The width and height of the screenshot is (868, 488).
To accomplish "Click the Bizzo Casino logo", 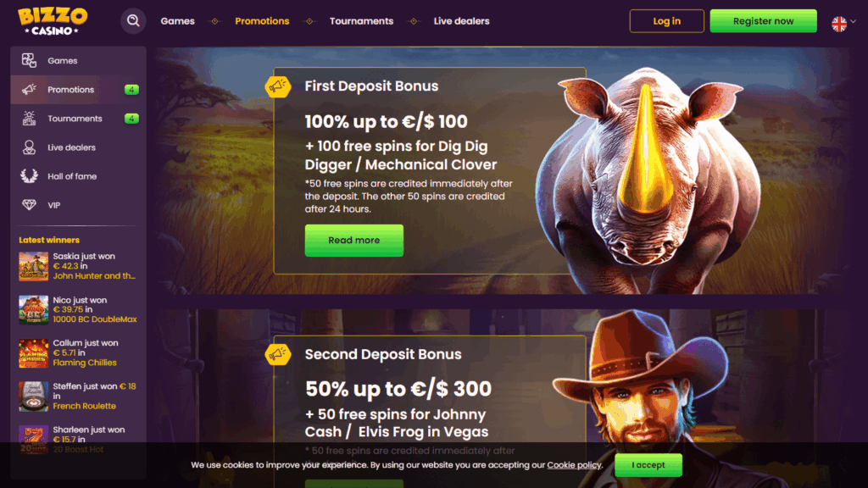I will click(53, 21).
